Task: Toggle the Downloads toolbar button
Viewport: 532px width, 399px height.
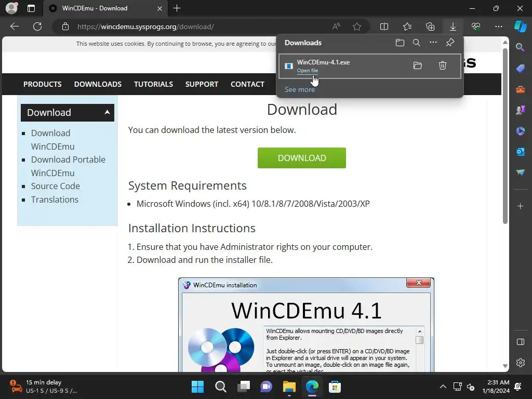Action: point(453,26)
